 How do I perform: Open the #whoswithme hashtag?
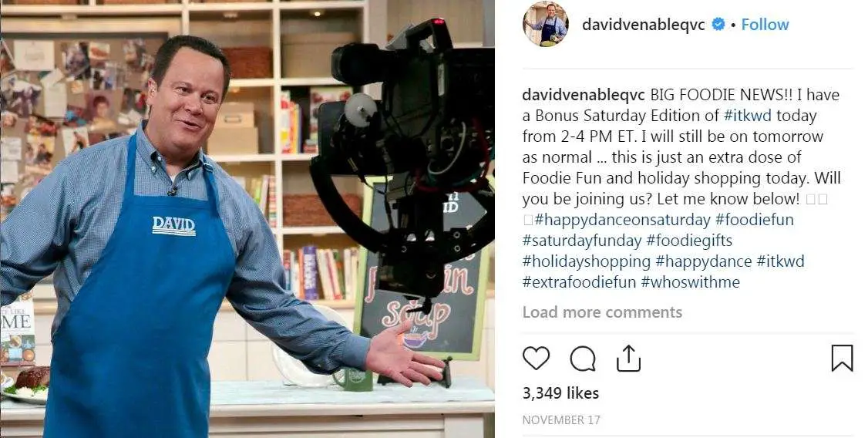[690, 282]
